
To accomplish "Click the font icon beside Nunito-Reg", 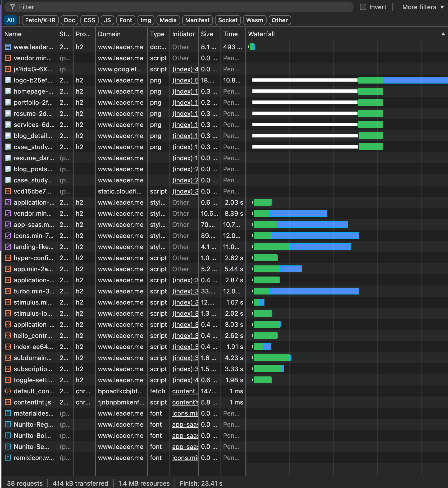I will pos(8,425).
